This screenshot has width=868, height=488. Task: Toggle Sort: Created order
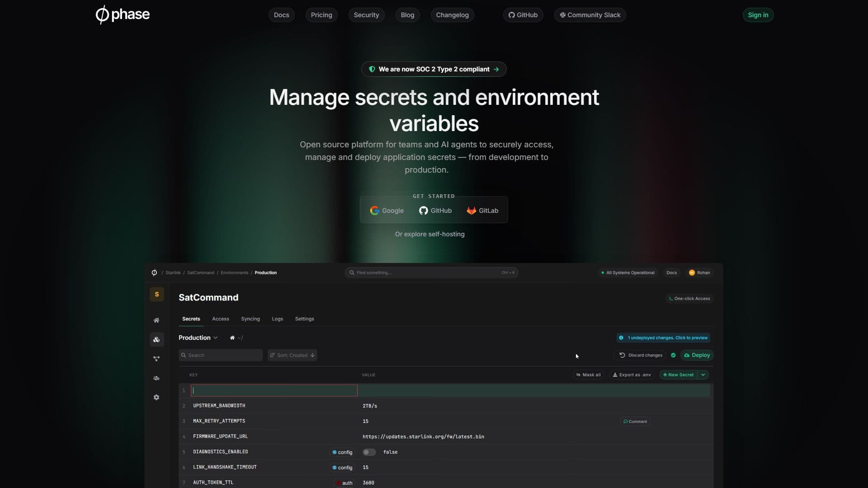point(292,355)
